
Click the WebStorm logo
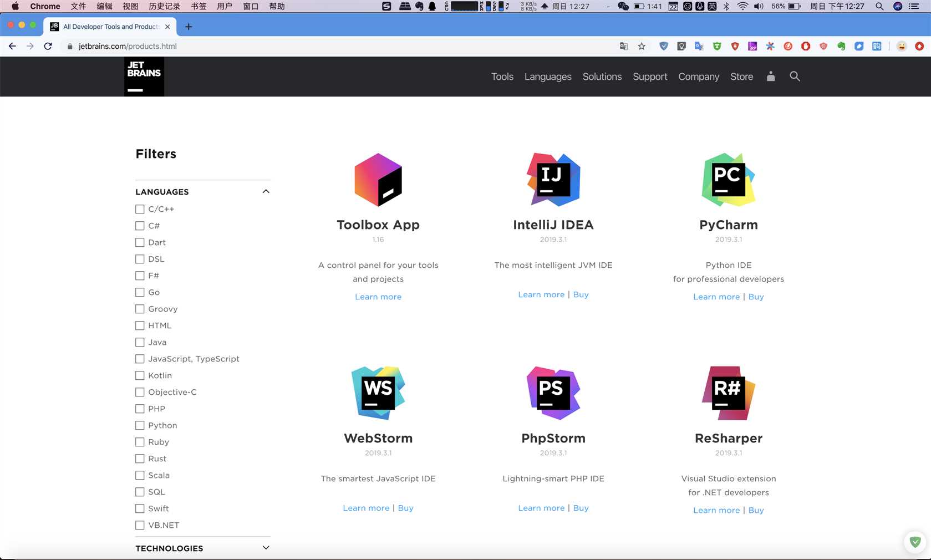378,393
